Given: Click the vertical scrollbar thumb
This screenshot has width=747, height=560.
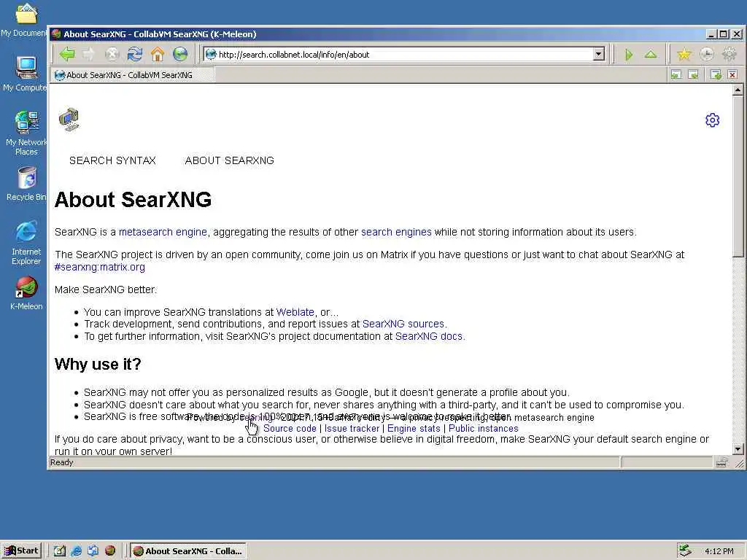Looking at the screenshot, I should 738,176.
